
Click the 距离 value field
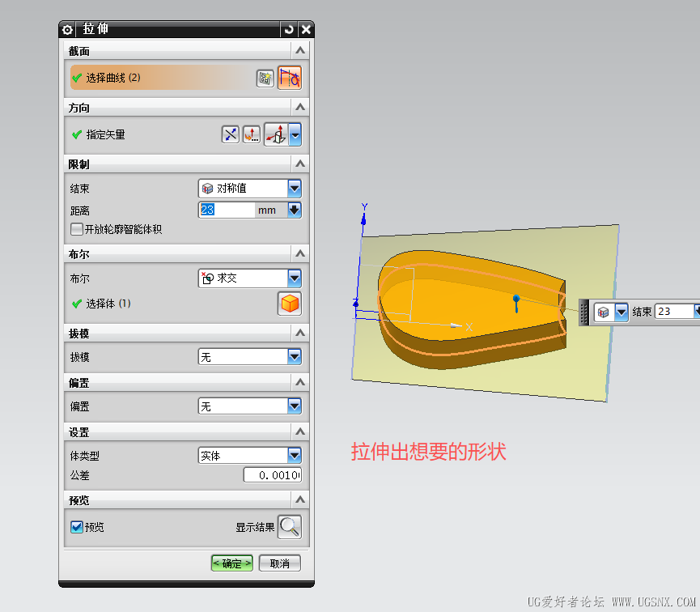pyautogui.click(x=227, y=210)
